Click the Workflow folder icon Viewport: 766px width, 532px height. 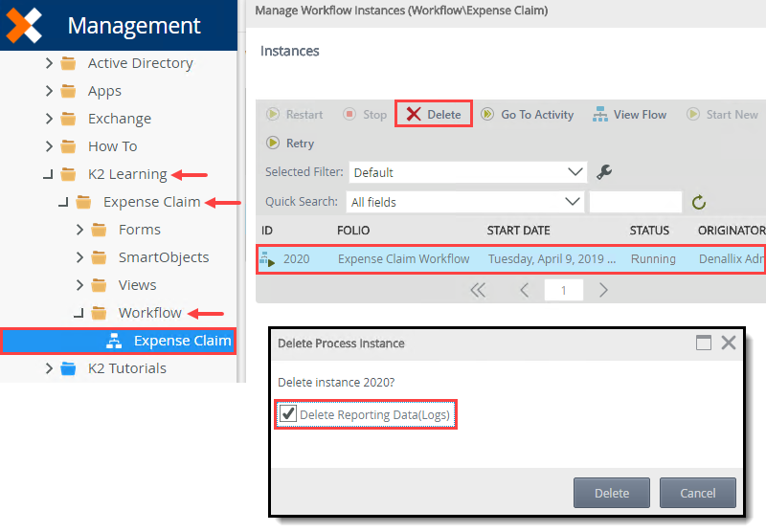pyautogui.click(x=99, y=313)
